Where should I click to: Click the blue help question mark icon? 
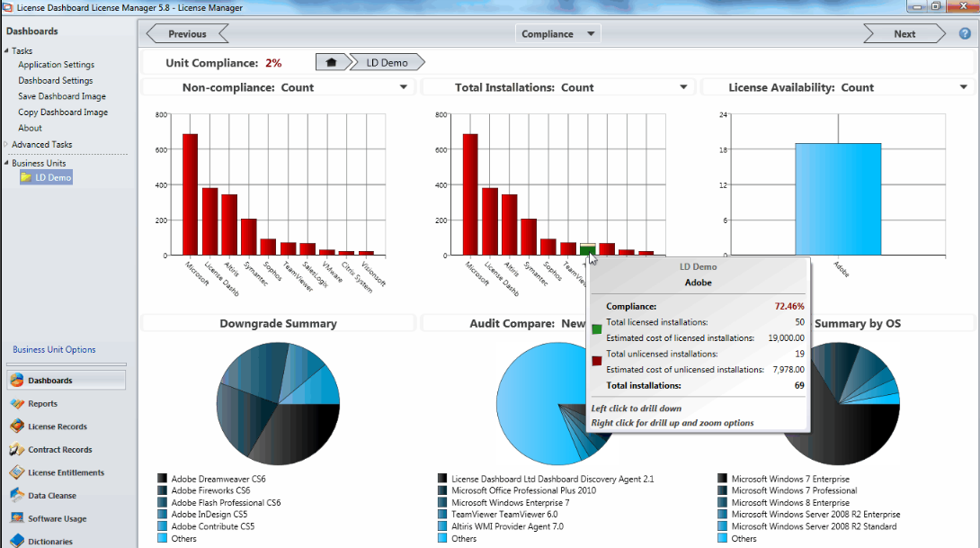click(965, 34)
